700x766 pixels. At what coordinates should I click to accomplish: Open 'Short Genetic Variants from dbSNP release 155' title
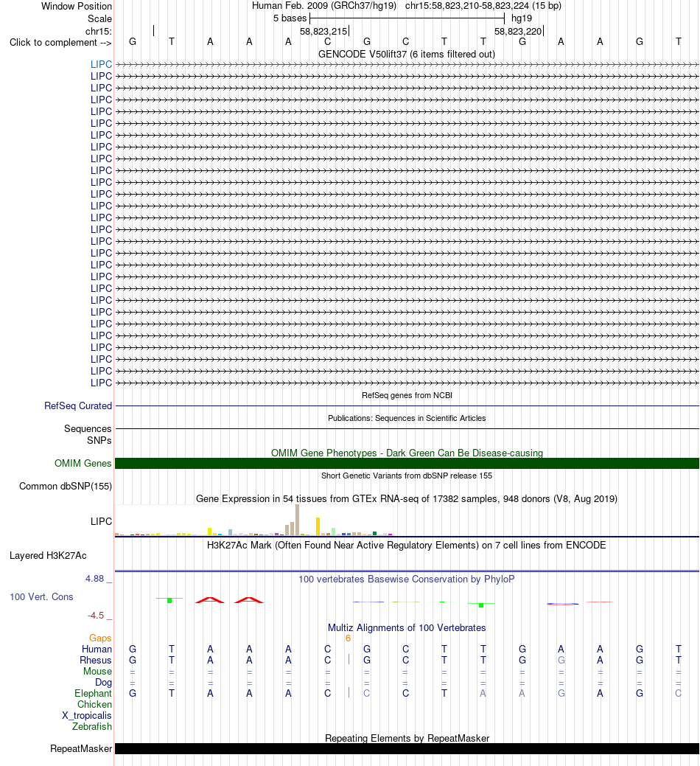(407, 476)
